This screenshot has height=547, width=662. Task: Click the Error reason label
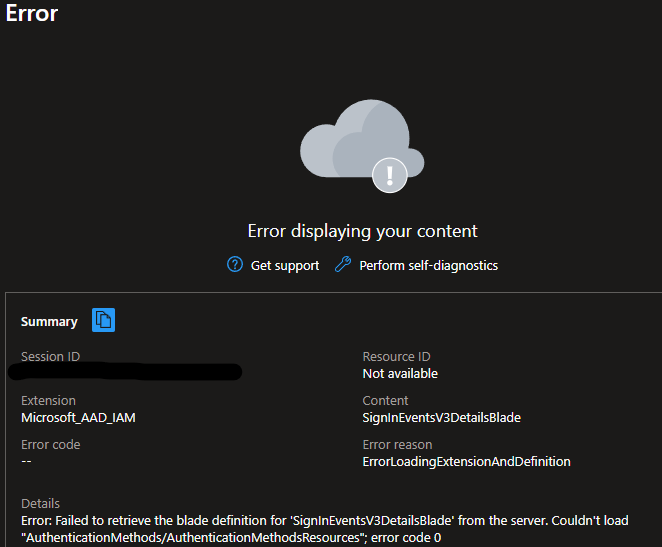(397, 444)
